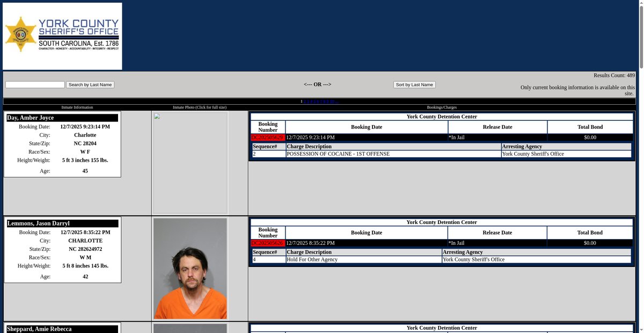
Task: Click Jason Lemmons' booking date in info card
Action: coord(85,233)
